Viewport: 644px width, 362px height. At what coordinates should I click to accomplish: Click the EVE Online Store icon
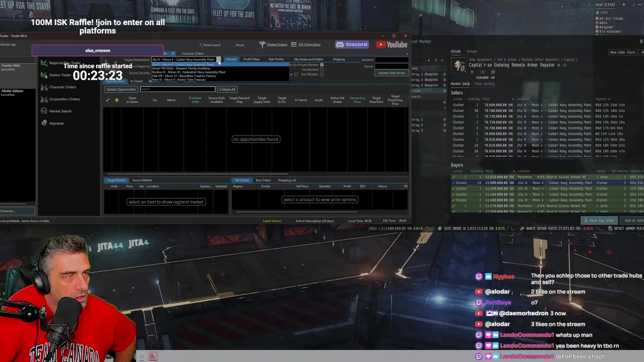294,44
